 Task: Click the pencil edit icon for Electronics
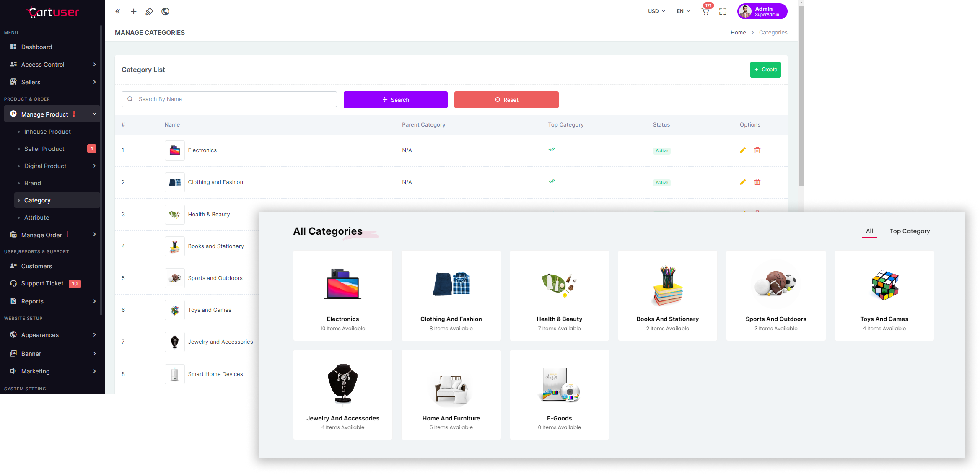[743, 150]
